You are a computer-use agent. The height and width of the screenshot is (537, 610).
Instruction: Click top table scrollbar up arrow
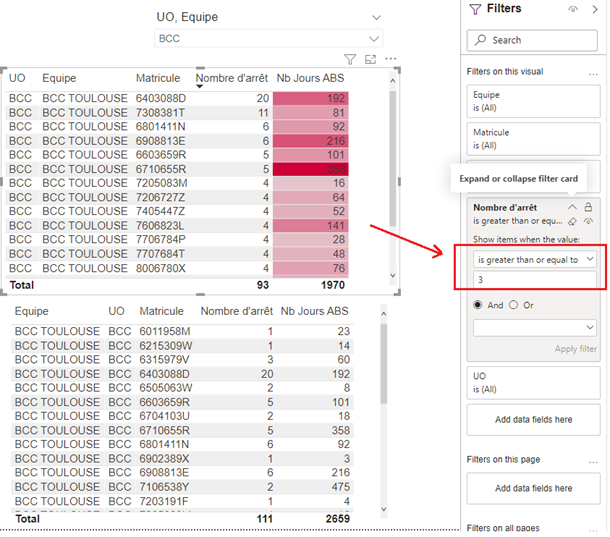tap(393, 81)
